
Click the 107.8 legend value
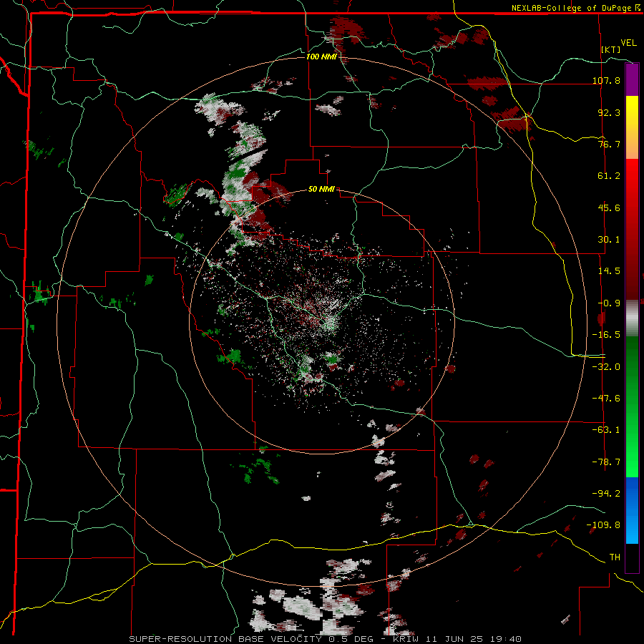click(x=606, y=80)
